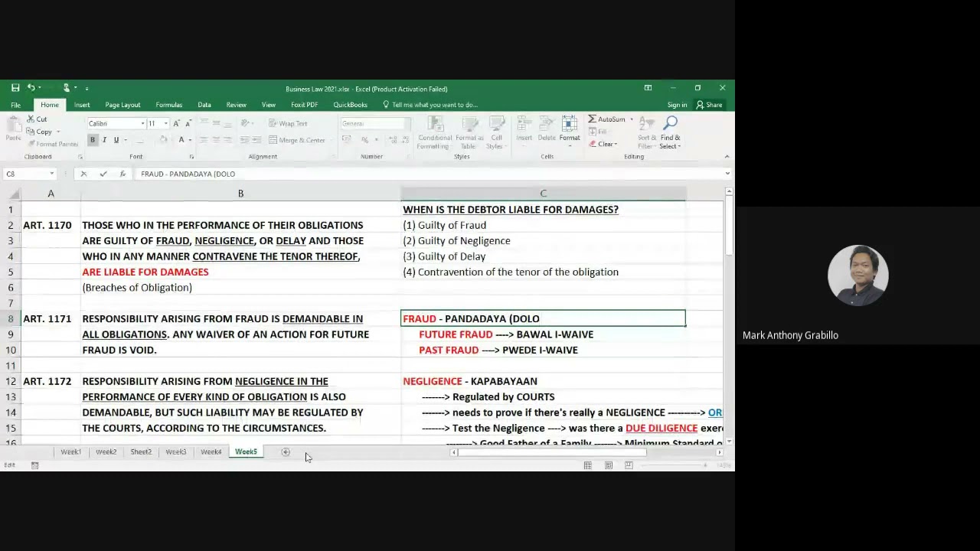980x551 pixels.
Task: Click the Fill down icon
Action: (597, 132)
